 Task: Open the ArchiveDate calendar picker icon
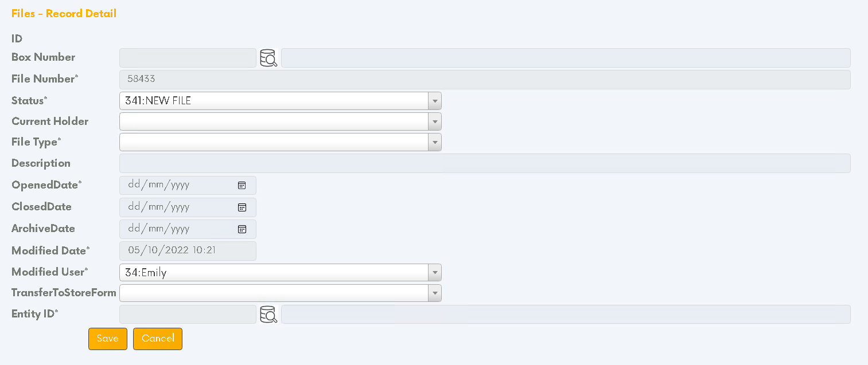(242, 229)
